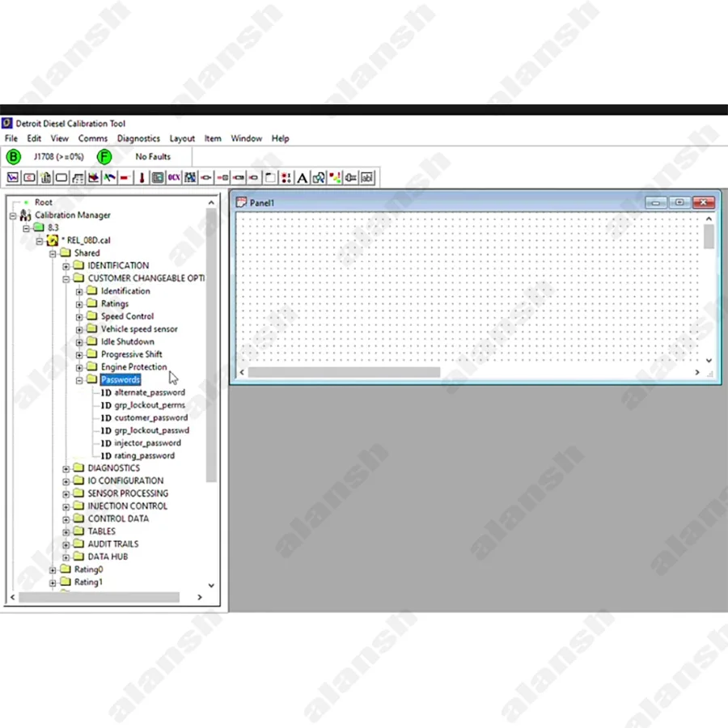Click the Calibration Manager tree icon

click(26, 215)
